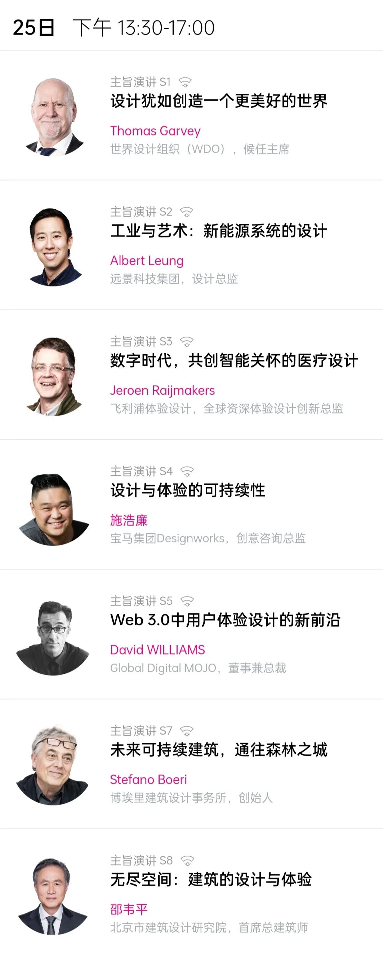The height and width of the screenshot is (980, 383).
Task: Open the portrait of speaker 施浩廉
Action: click(54, 509)
